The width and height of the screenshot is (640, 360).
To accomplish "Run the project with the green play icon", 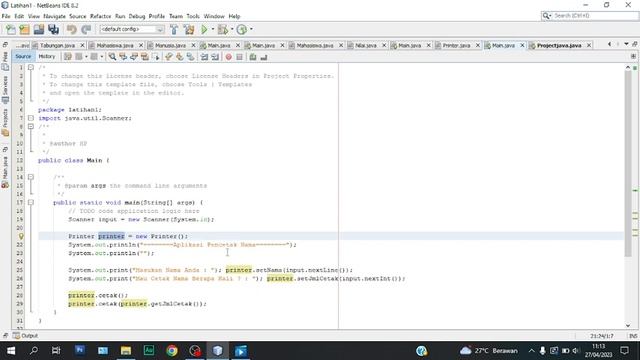I will pos(204,29).
